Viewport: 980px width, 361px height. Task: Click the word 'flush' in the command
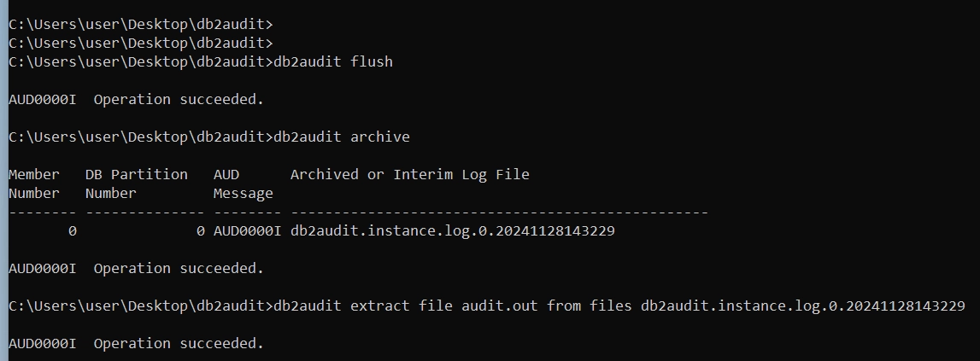click(x=372, y=61)
